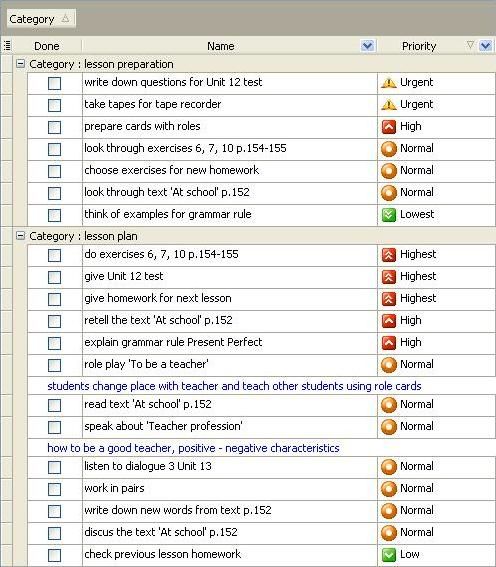Screen dimensions: 496x567
Task: Click Lowest priority icon for grammar rule examples
Action: 389,215
